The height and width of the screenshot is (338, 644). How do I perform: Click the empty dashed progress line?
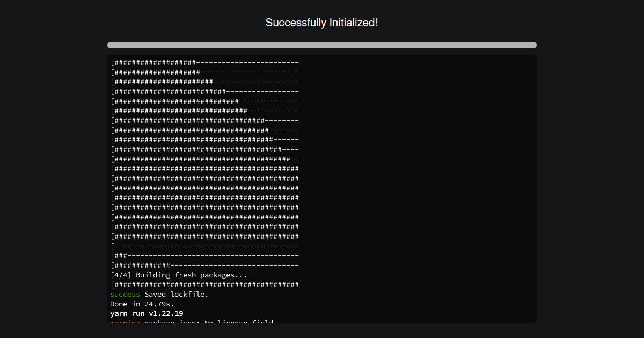tap(205, 246)
